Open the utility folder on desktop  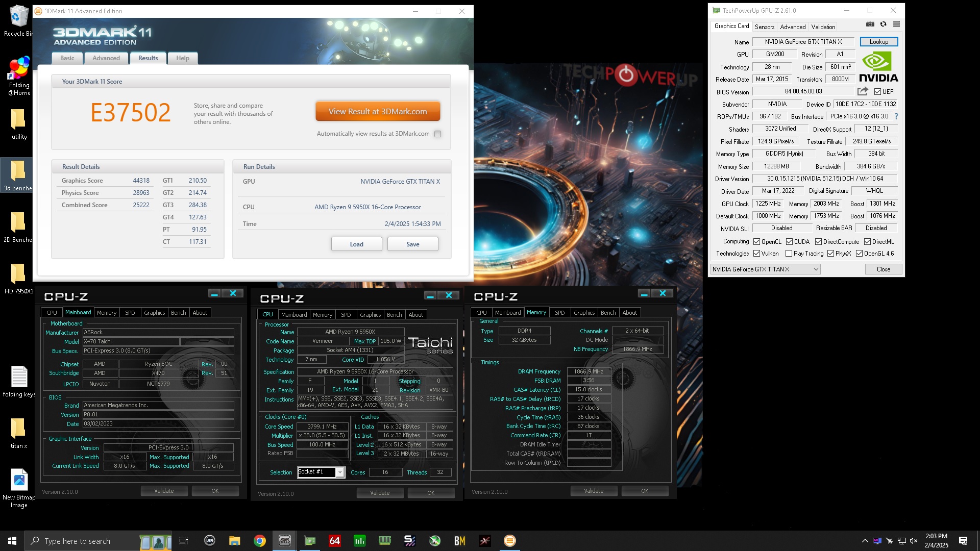18,124
